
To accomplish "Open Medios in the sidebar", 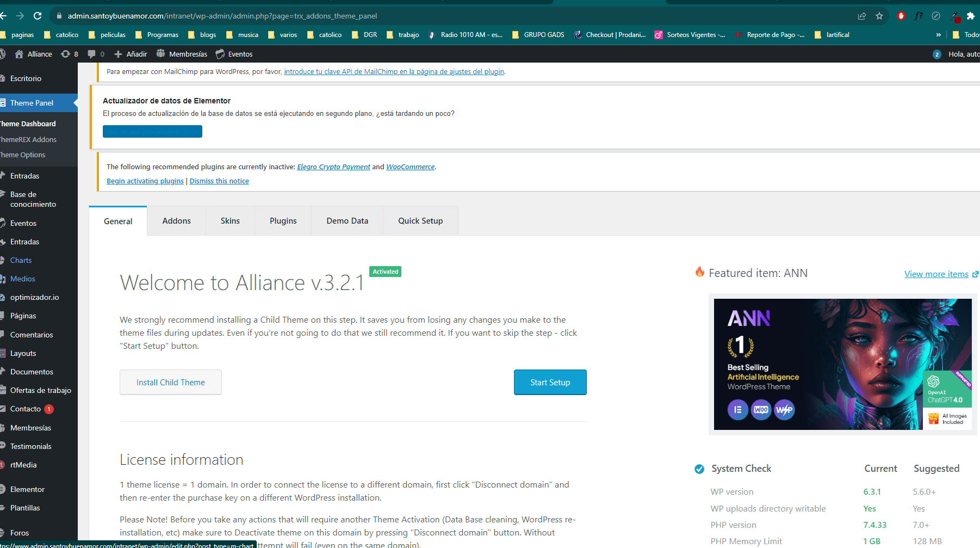I will (22, 279).
